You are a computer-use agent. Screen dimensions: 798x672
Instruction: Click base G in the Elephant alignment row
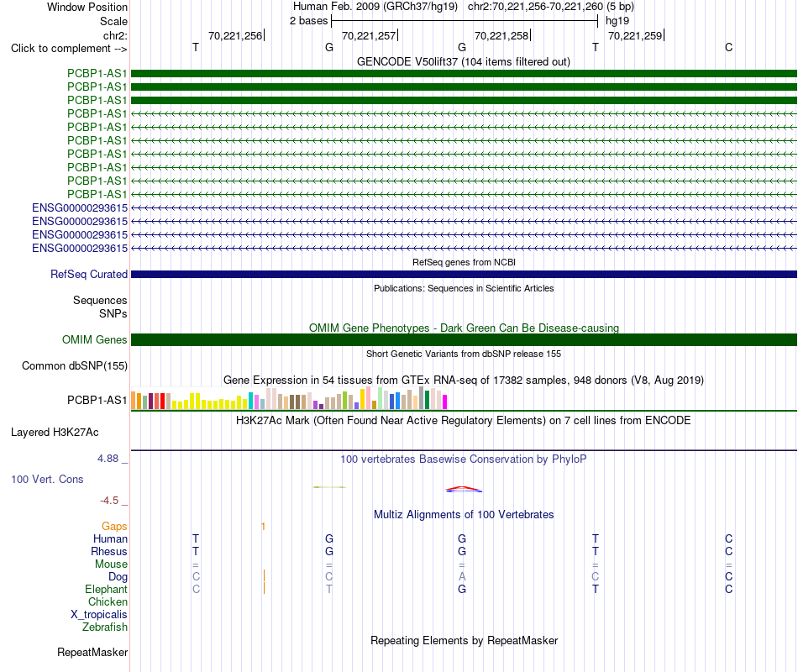pyautogui.click(x=462, y=589)
